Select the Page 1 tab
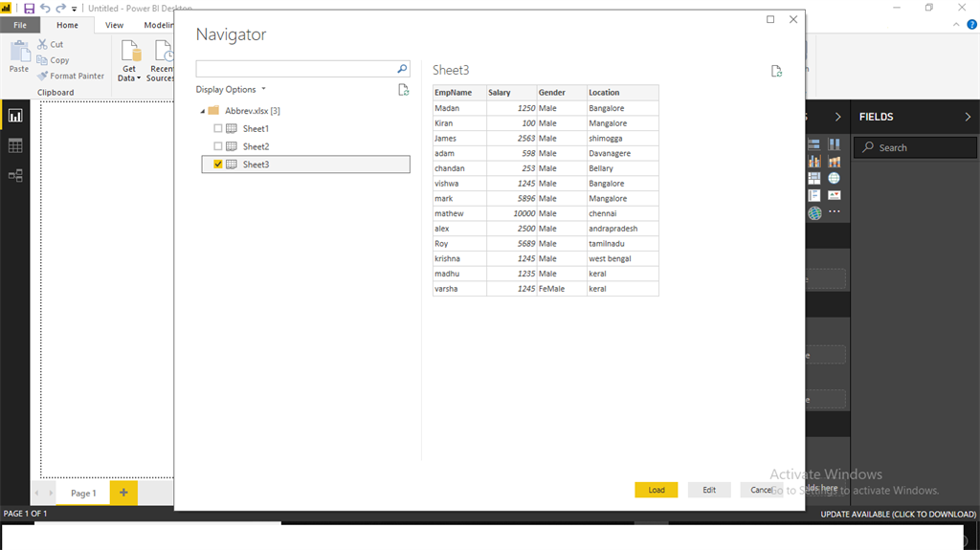 tap(83, 494)
